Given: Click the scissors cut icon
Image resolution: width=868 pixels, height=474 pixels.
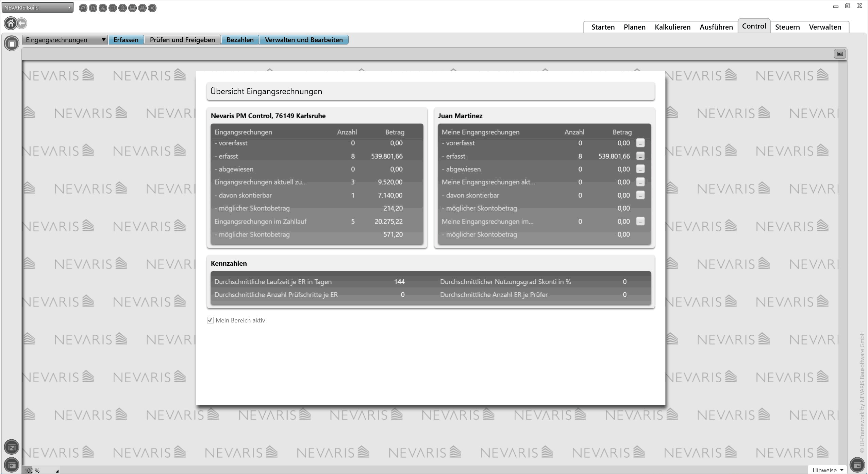Looking at the screenshot, I should click(103, 8).
